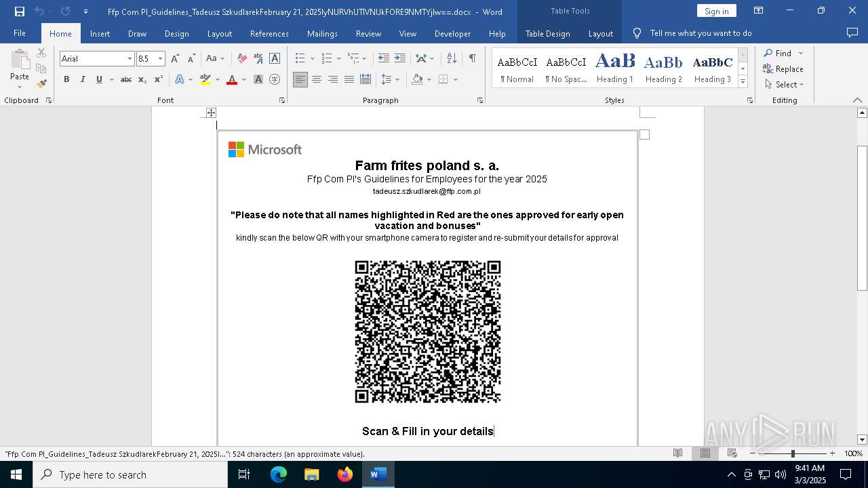Viewport: 868px width, 488px height.
Task: Center align the paragraph
Action: 316,79
